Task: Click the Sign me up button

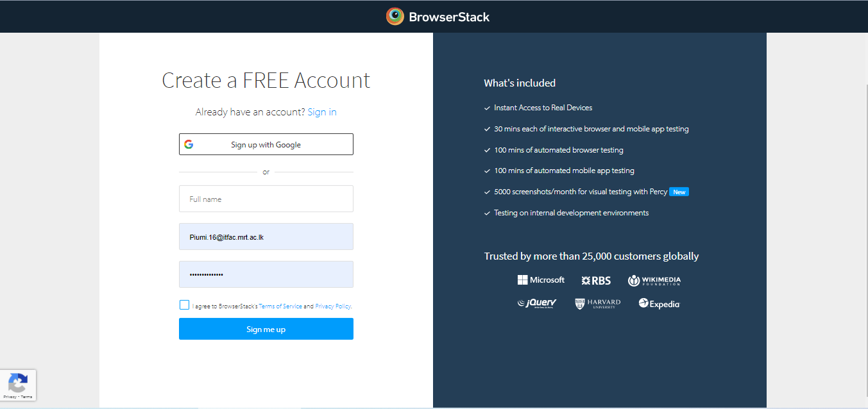Action: pyautogui.click(x=266, y=329)
